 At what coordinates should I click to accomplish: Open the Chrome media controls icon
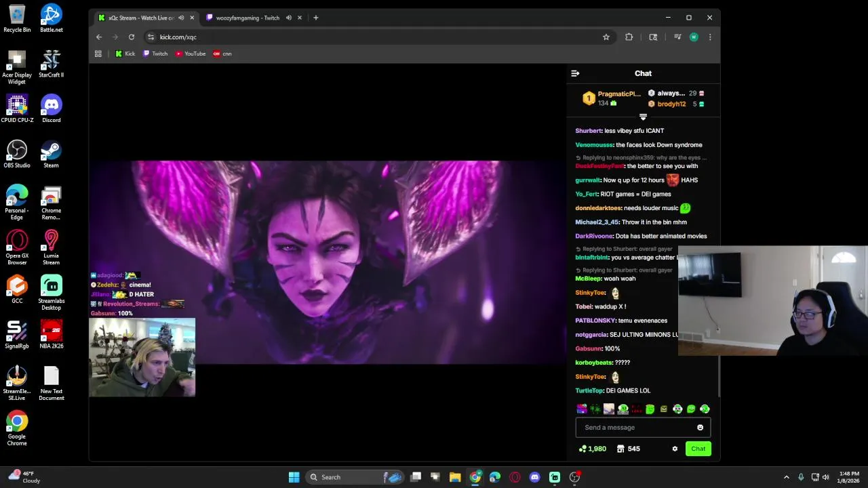[677, 37]
